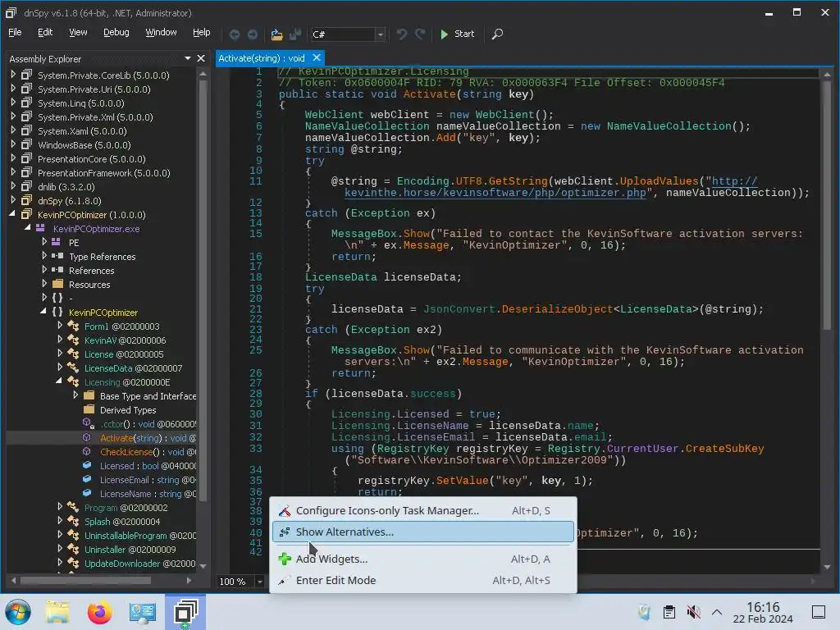Click the Resources folder icon

58,284
